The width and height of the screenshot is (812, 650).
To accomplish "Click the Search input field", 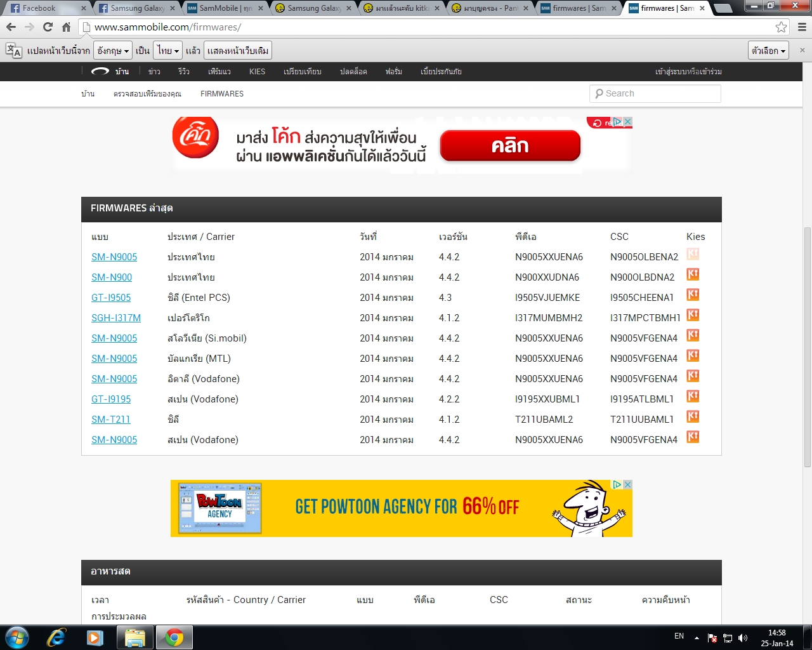I will coord(655,93).
